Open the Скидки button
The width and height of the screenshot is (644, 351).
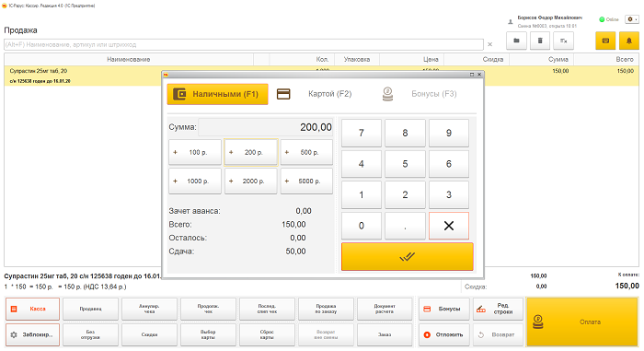149,335
